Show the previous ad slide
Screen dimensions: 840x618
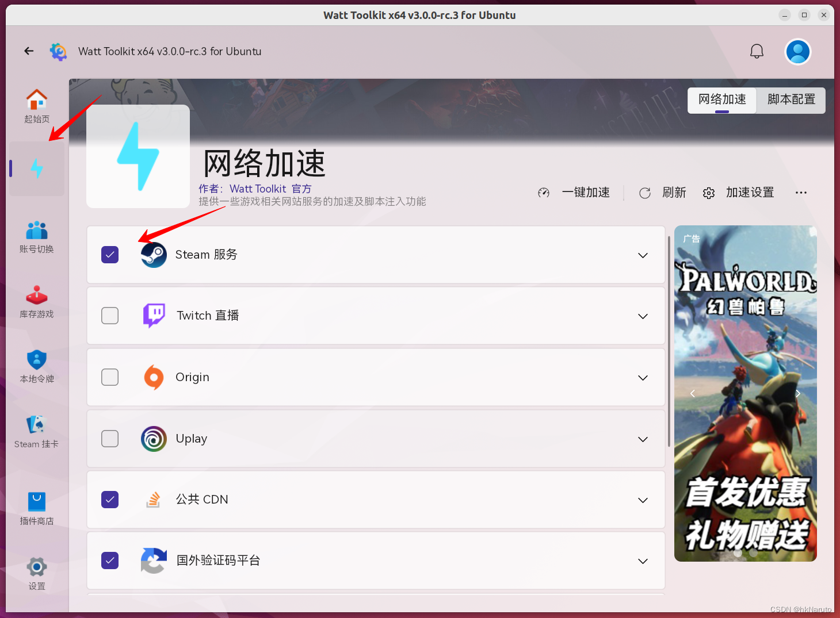pyautogui.click(x=693, y=393)
